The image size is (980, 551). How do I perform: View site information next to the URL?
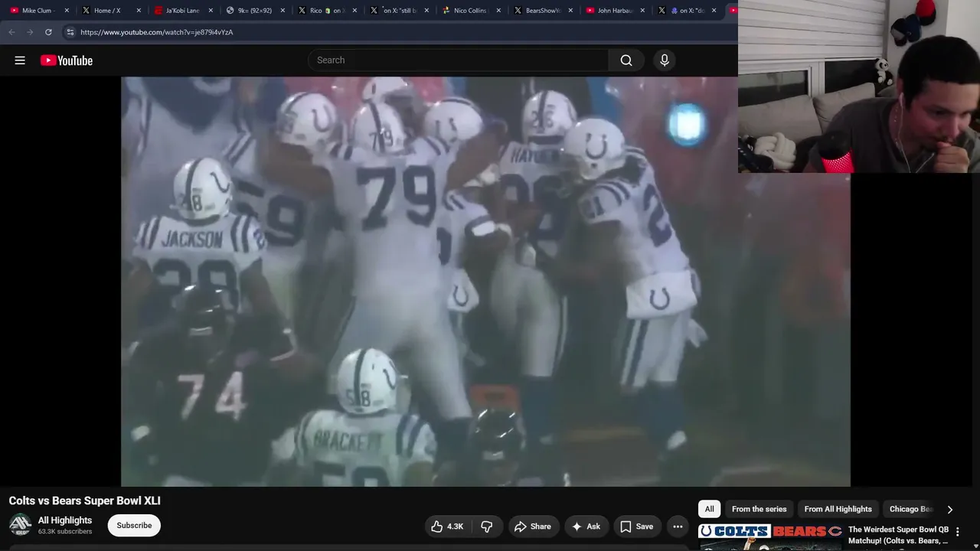coord(70,32)
